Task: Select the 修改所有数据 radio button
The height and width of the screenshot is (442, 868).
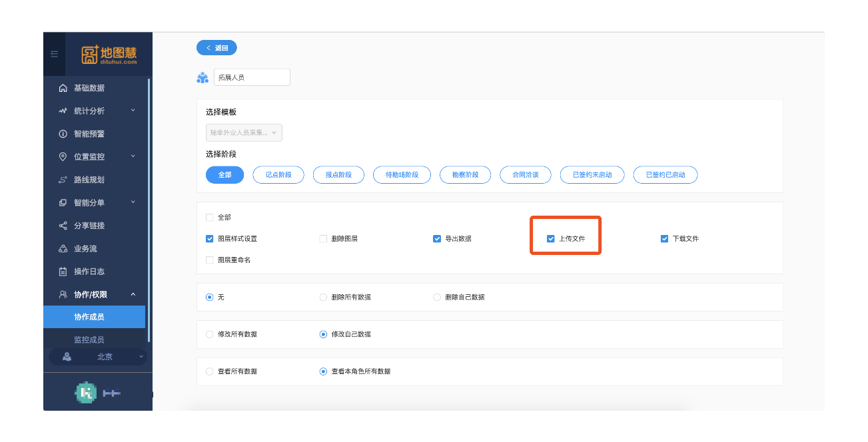Action: coord(210,334)
